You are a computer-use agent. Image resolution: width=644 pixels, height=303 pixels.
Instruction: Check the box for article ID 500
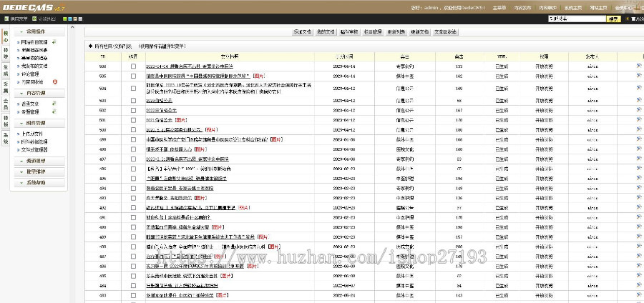[x=133, y=130]
